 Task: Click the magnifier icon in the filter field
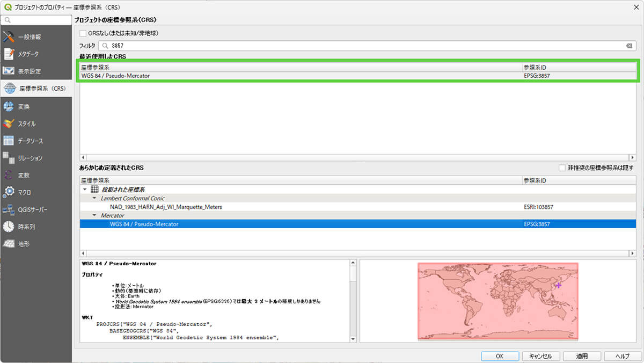pyautogui.click(x=106, y=46)
